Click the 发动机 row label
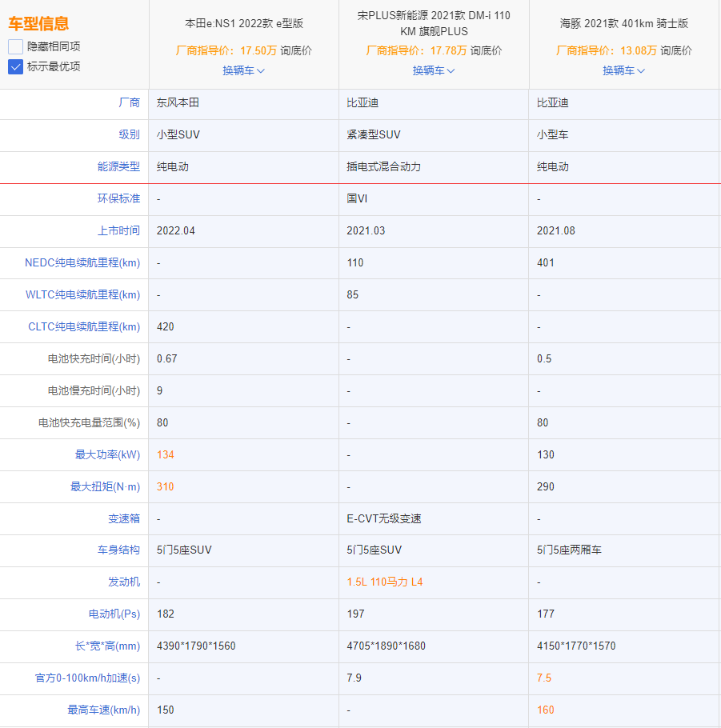The height and width of the screenshot is (728, 721). (124, 582)
